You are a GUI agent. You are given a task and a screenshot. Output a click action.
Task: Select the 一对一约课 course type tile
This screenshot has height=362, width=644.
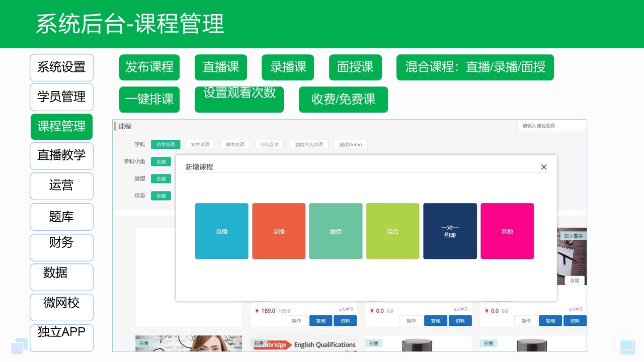tap(450, 231)
